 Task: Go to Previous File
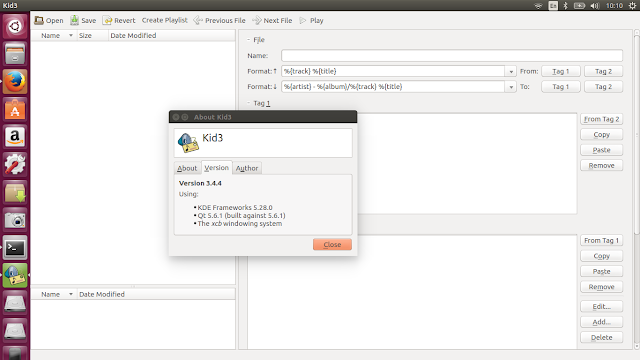pyautogui.click(x=220, y=20)
